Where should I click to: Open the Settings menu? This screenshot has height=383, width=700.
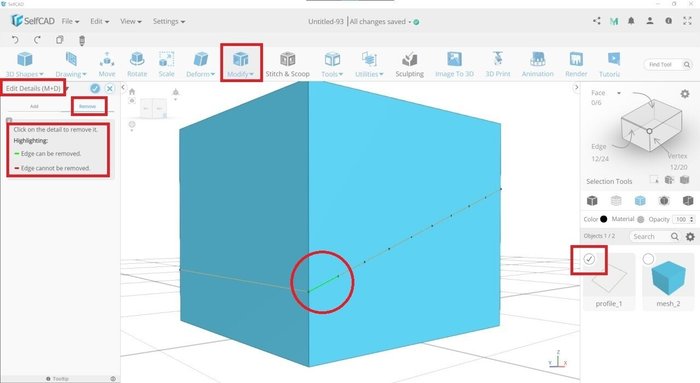pos(169,21)
